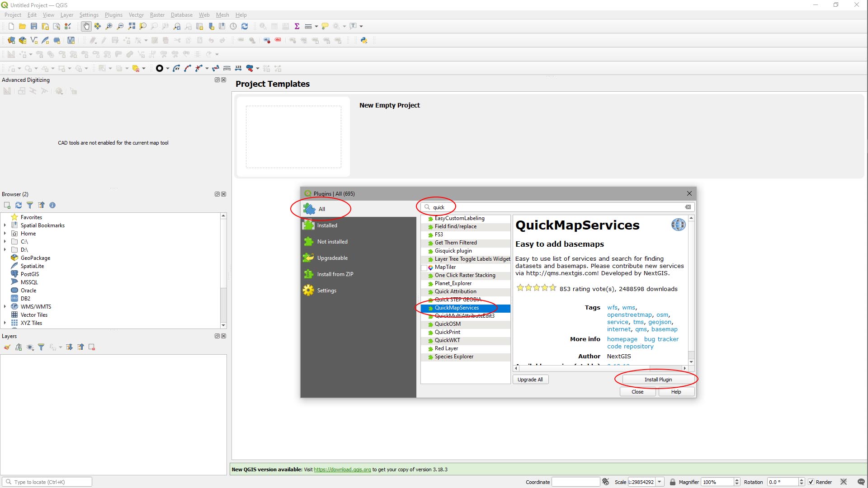Click the New Project icon
868x488 pixels.
(11, 26)
